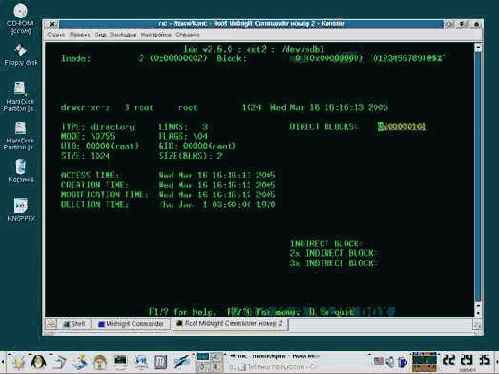Viewport: 499px width, 374px height.
Task: Click the '2x INDIRECT BLOCK' label text
Action: (333, 253)
